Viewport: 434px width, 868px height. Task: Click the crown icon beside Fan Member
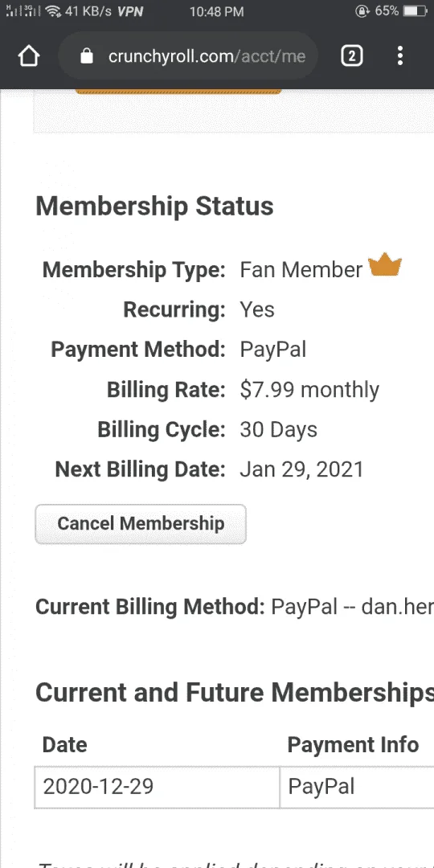click(385, 266)
